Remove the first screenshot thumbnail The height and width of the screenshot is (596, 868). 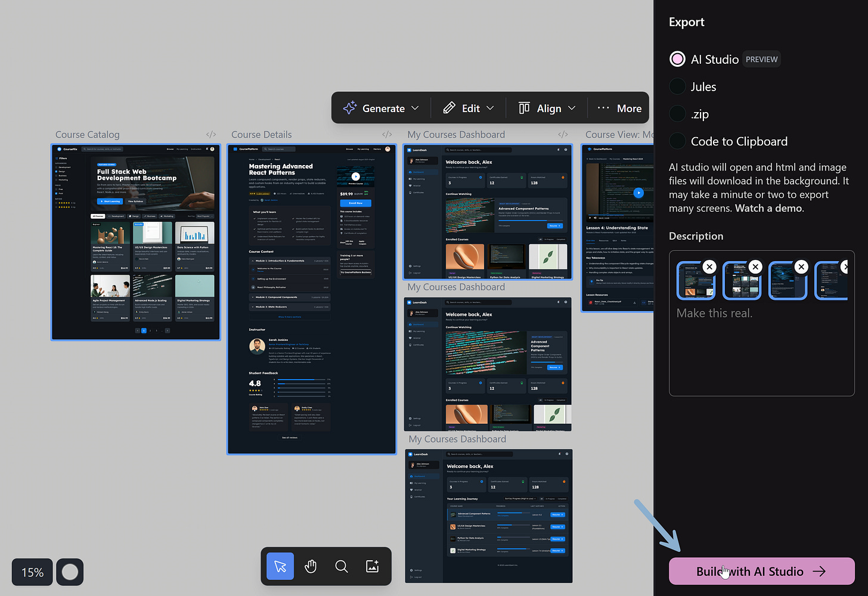pos(709,266)
